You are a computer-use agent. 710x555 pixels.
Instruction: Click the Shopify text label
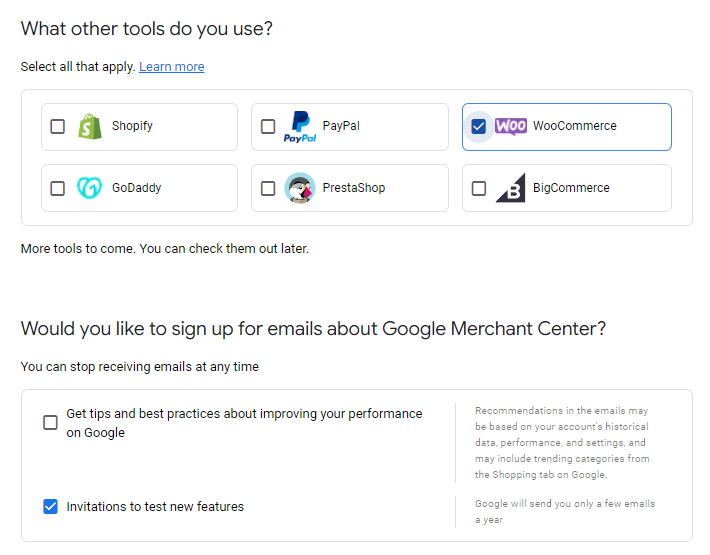[x=132, y=126]
